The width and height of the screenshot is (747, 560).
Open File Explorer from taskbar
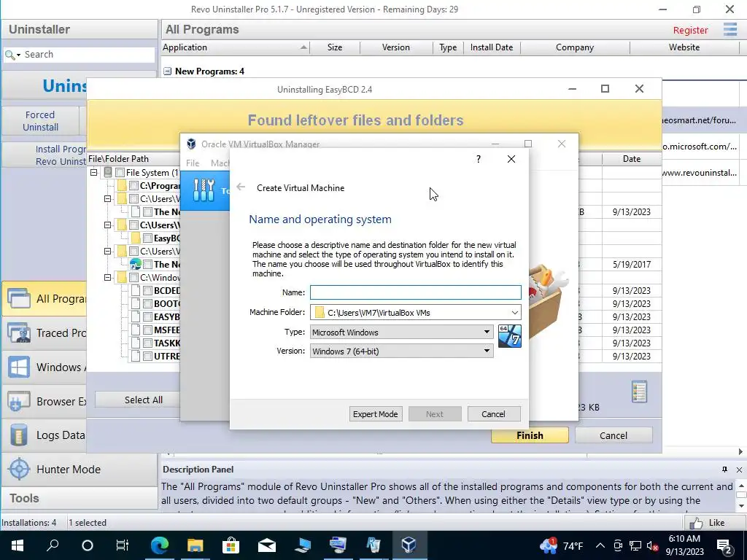tap(195, 545)
